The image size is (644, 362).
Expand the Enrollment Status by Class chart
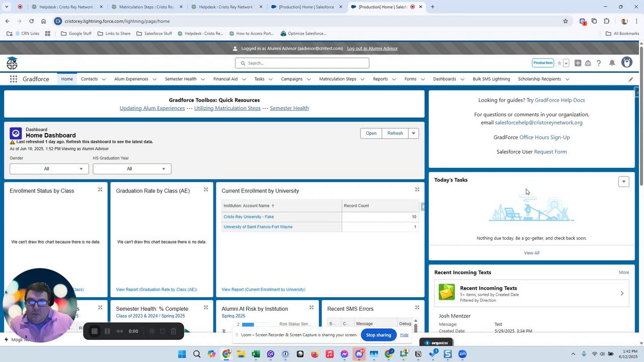pyautogui.click(x=100, y=190)
